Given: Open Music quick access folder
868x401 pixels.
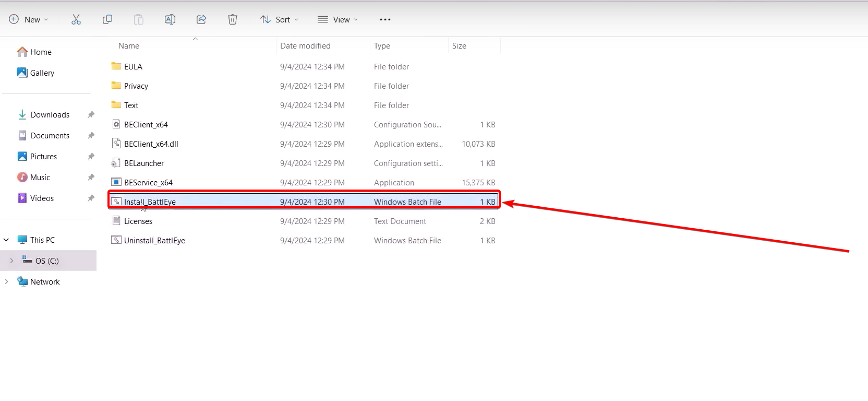Looking at the screenshot, I should coord(34,177).
